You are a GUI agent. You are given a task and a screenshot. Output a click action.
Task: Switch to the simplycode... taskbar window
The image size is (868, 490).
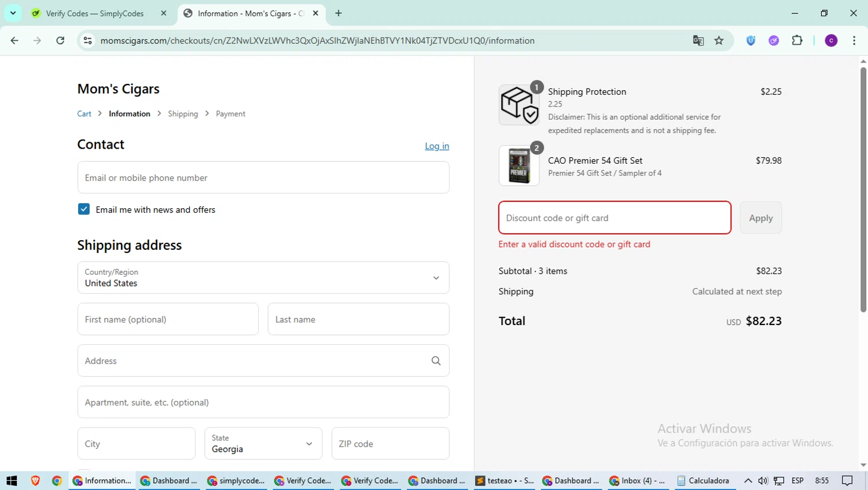point(236,481)
